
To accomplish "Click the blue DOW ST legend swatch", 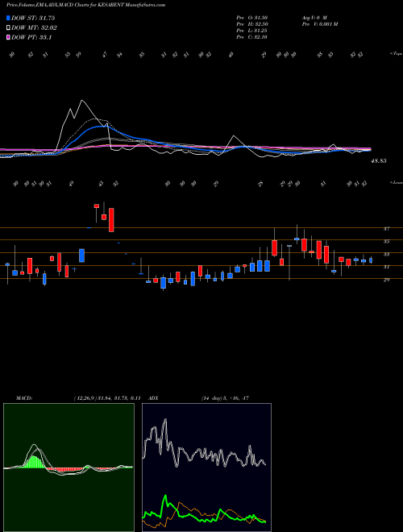I will click(x=8, y=18).
